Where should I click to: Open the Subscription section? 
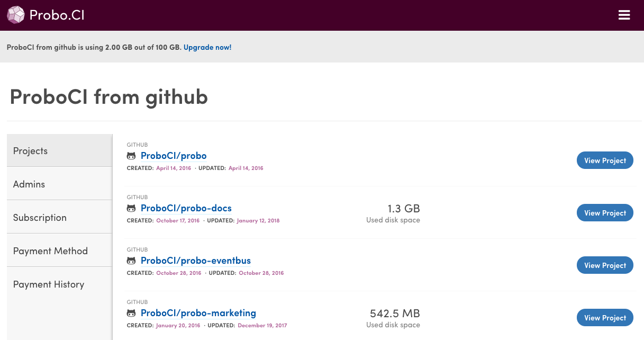click(40, 217)
